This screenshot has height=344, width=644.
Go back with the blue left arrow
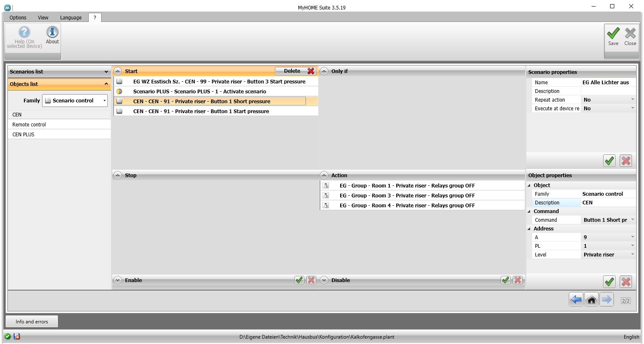pos(576,300)
